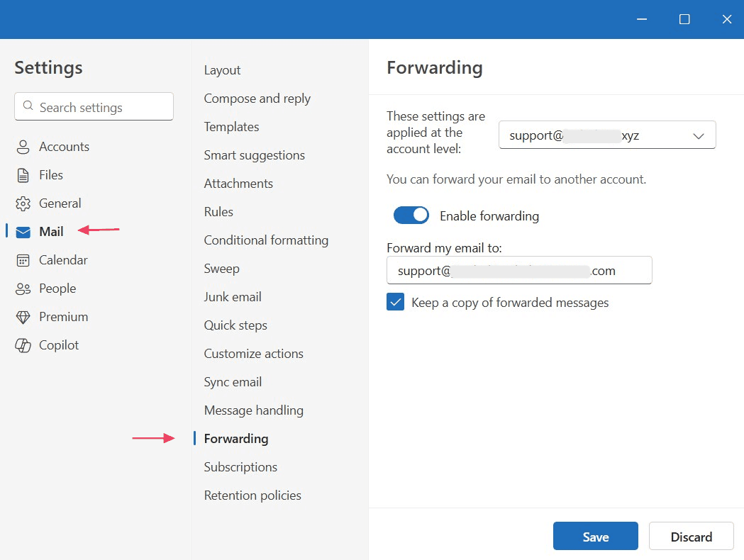Open Retention policies settings
Screen dimensions: 744x560
252,495
